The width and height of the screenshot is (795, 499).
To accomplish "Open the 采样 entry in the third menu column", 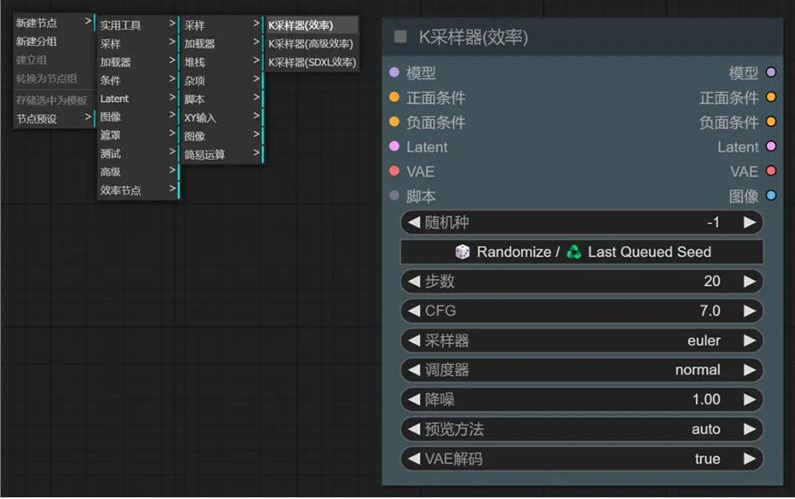I will pyautogui.click(x=222, y=25).
